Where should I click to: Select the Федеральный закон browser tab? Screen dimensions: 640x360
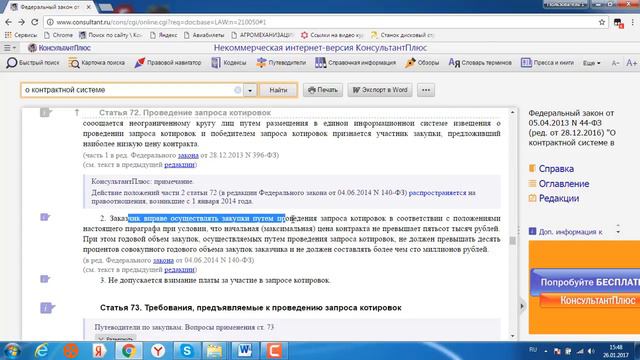coord(50,7)
